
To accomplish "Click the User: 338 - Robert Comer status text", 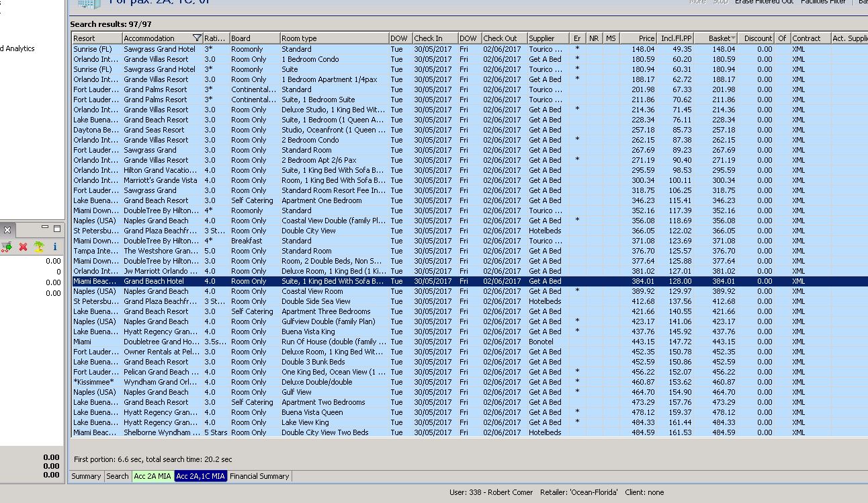I will tap(491, 492).
